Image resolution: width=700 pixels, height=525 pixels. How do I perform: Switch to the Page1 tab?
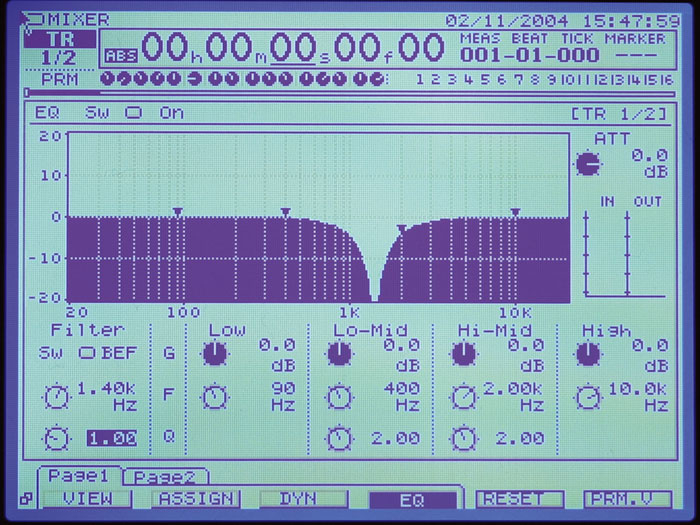tap(79, 476)
